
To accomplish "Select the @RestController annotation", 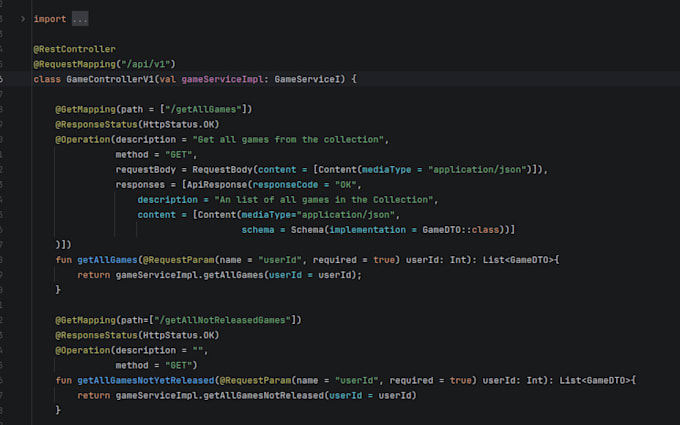I will click(x=75, y=49).
